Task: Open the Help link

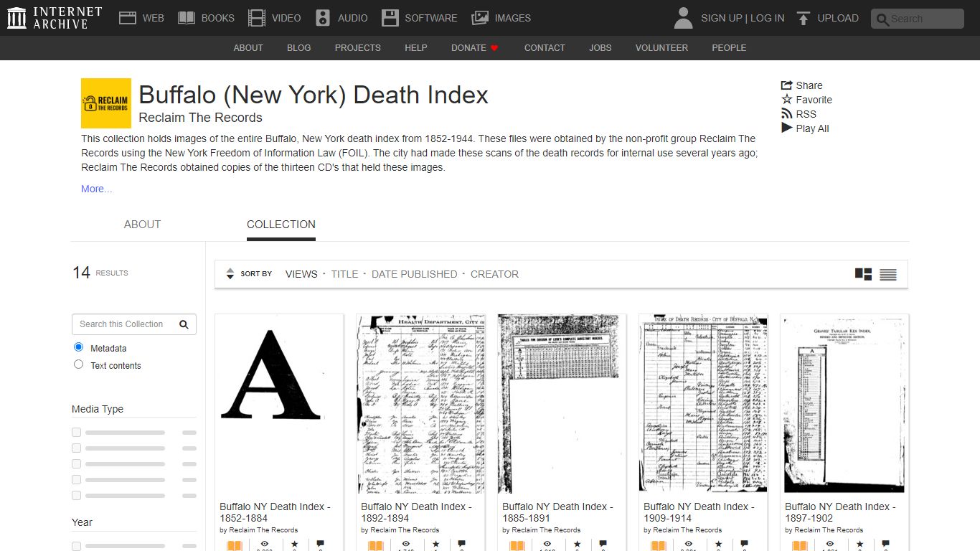Action: [416, 48]
